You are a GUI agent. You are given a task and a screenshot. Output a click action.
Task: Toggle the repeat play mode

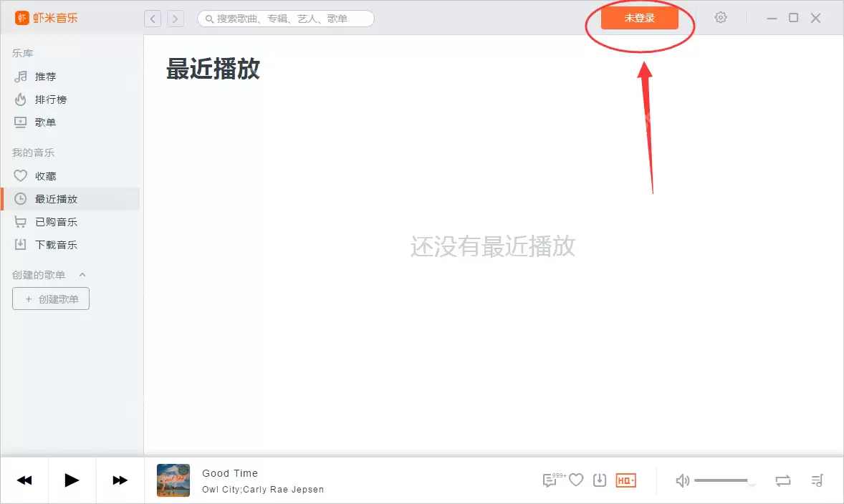point(783,480)
